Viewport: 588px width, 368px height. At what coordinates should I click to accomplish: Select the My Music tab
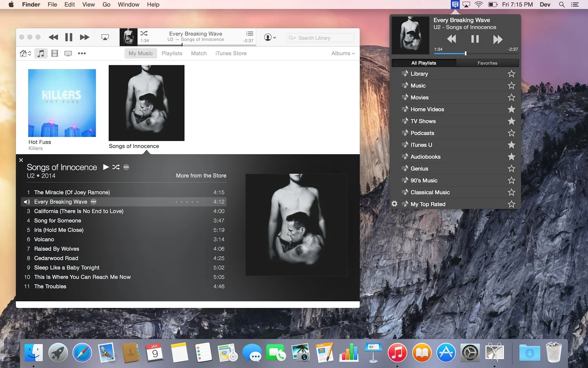pos(140,53)
